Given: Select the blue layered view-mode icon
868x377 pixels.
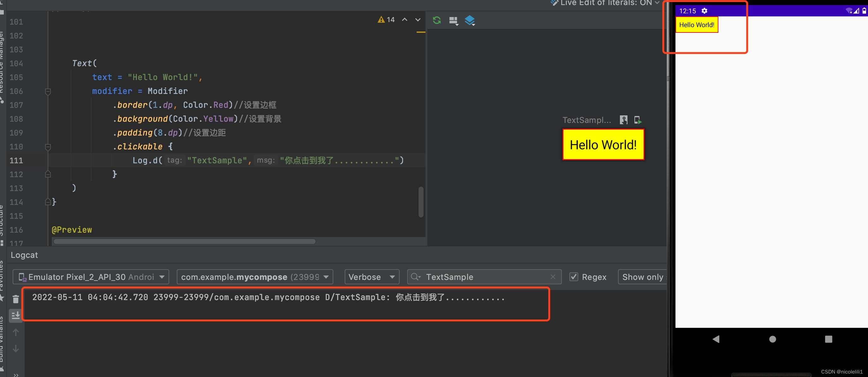Looking at the screenshot, I should pyautogui.click(x=470, y=20).
